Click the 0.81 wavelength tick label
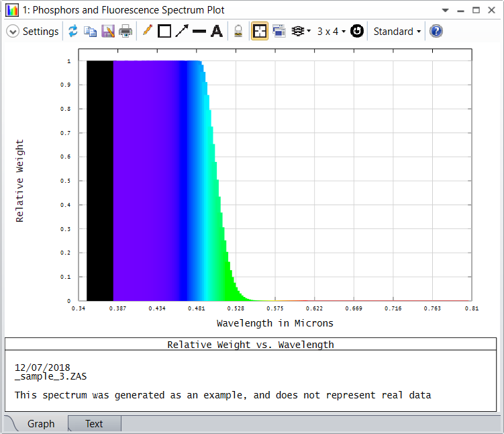Image resolution: width=504 pixels, height=434 pixels. pos(472,308)
